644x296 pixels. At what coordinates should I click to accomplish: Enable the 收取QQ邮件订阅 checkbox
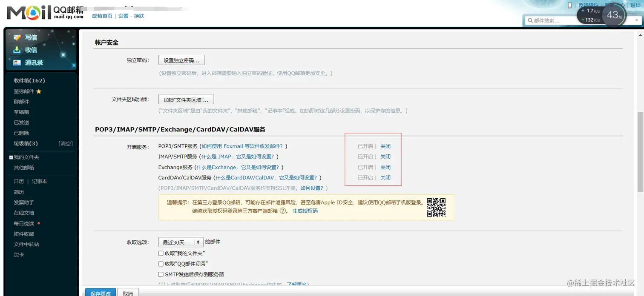161,263
